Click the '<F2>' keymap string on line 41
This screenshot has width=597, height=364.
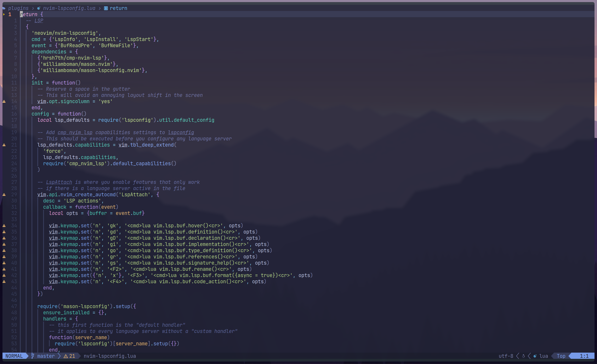click(116, 269)
